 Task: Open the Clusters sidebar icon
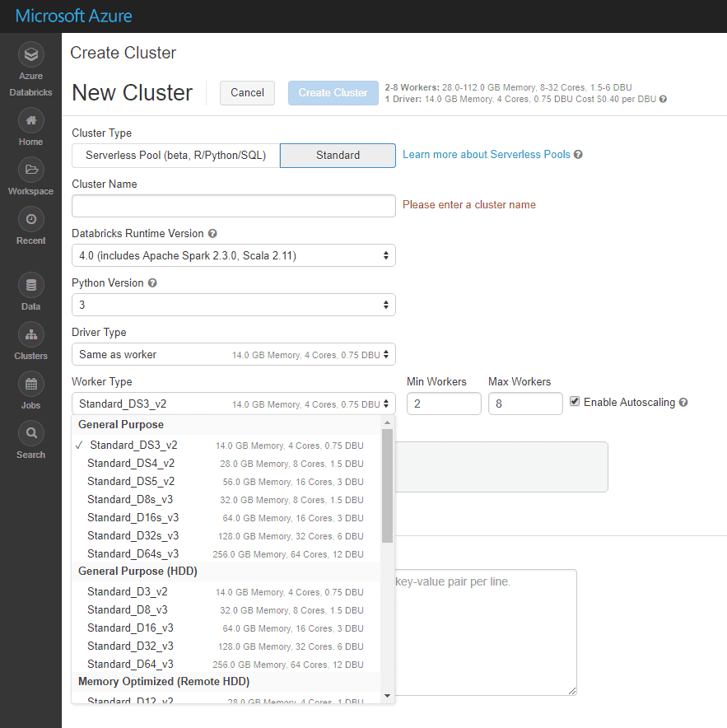click(31, 334)
